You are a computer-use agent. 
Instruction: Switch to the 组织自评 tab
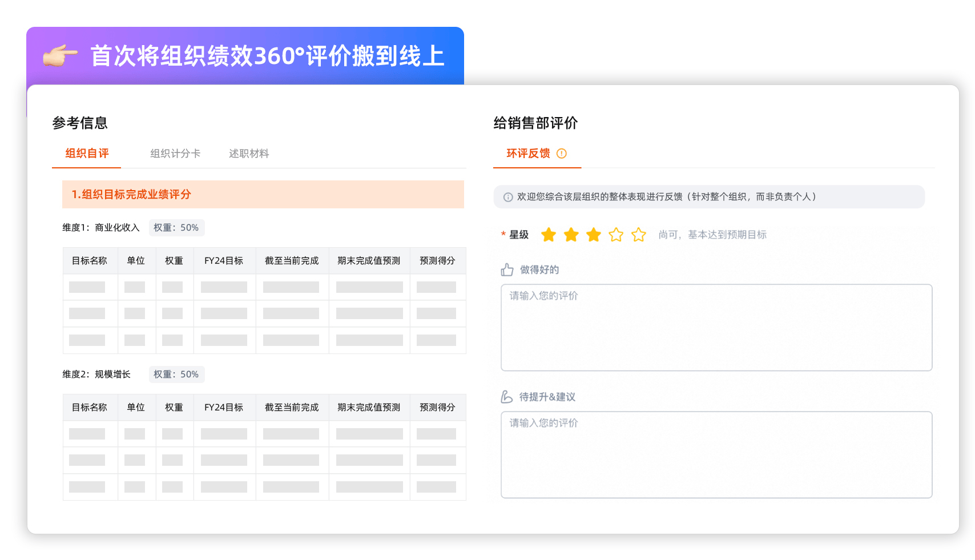point(87,154)
